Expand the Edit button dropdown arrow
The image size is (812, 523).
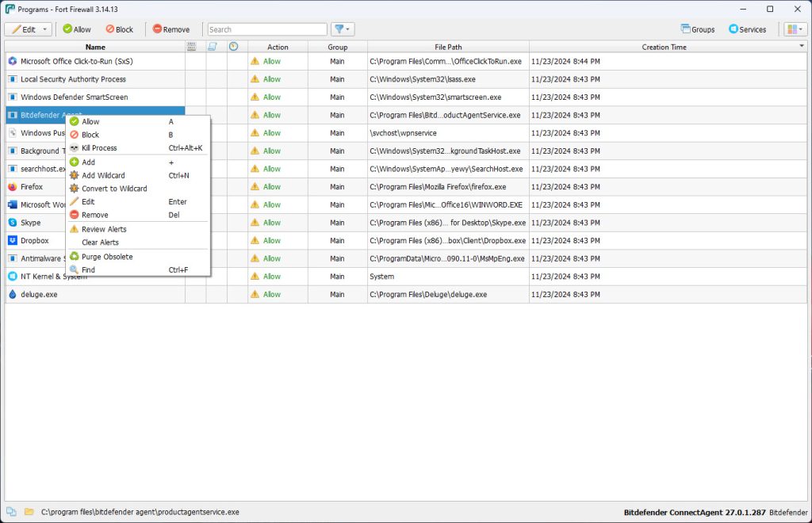[45, 29]
